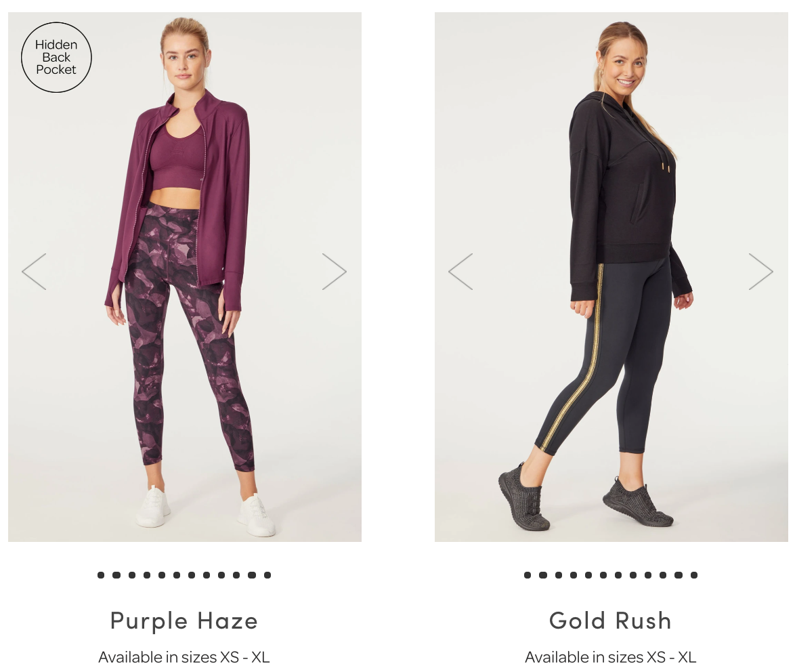Select first pagination dot under Purple Haze
The height and width of the screenshot is (672, 795).
click(101, 575)
